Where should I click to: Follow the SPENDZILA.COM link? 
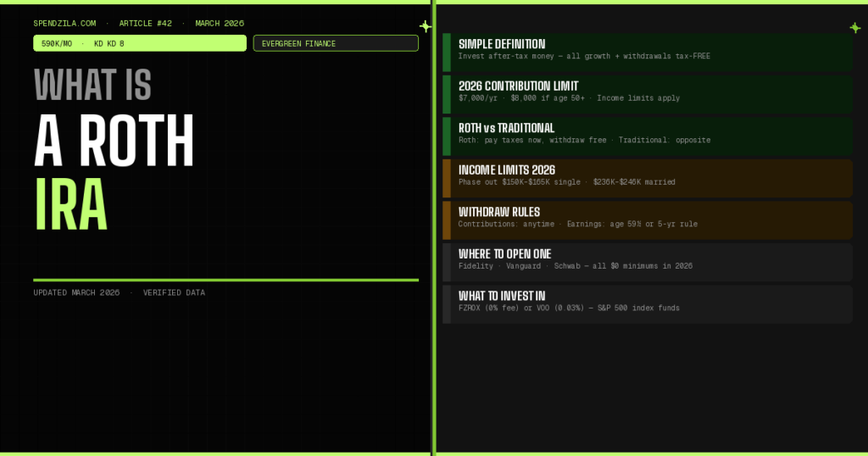(x=64, y=23)
